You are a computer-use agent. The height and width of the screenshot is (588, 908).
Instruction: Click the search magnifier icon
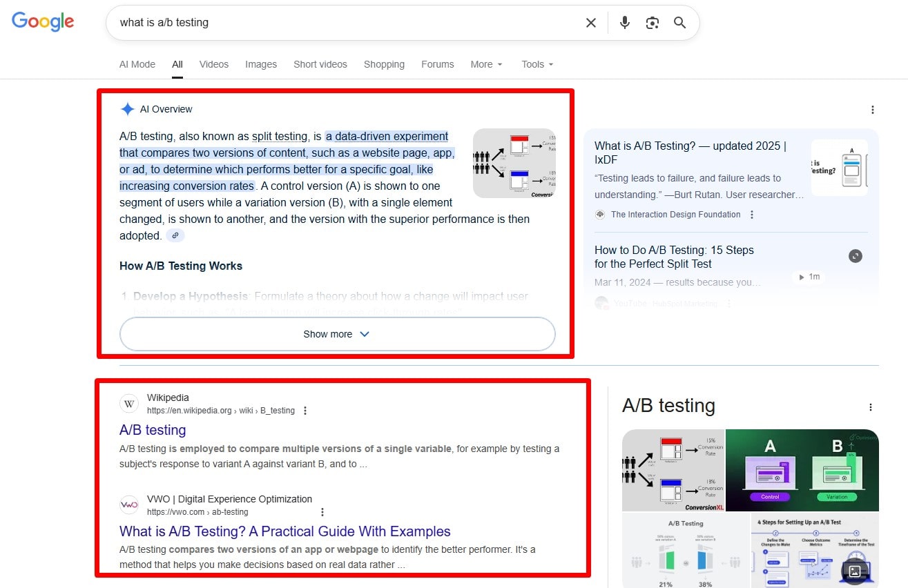[679, 23]
